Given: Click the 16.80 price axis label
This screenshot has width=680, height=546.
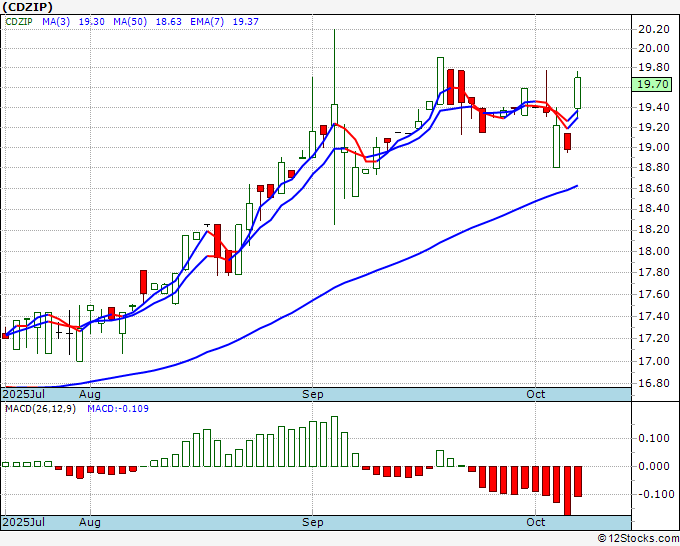Looking at the screenshot, I should 654,383.
